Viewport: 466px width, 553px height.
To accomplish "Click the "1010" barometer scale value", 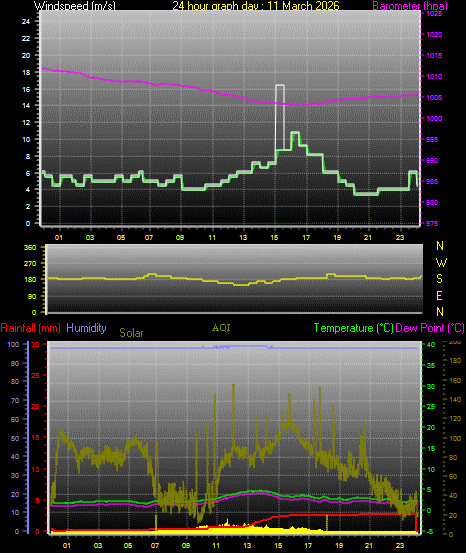I will click(x=434, y=77).
